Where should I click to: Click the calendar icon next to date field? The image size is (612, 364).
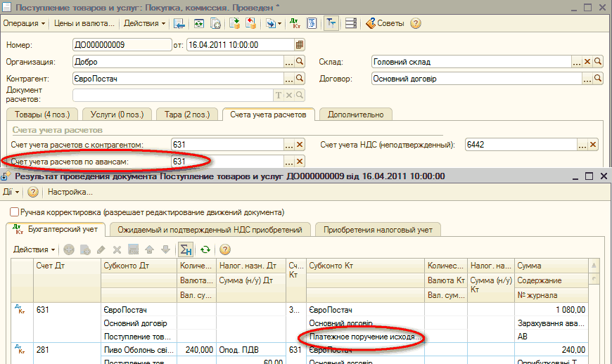(x=300, y=44)
